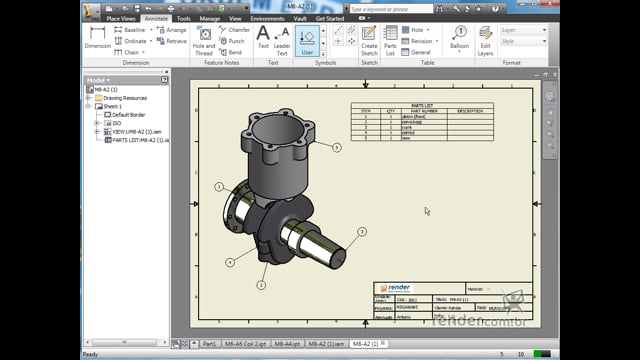640x360 pixels.
Task: Choose the Ordinate dimension tool
Action: click(x=130, y=41)
